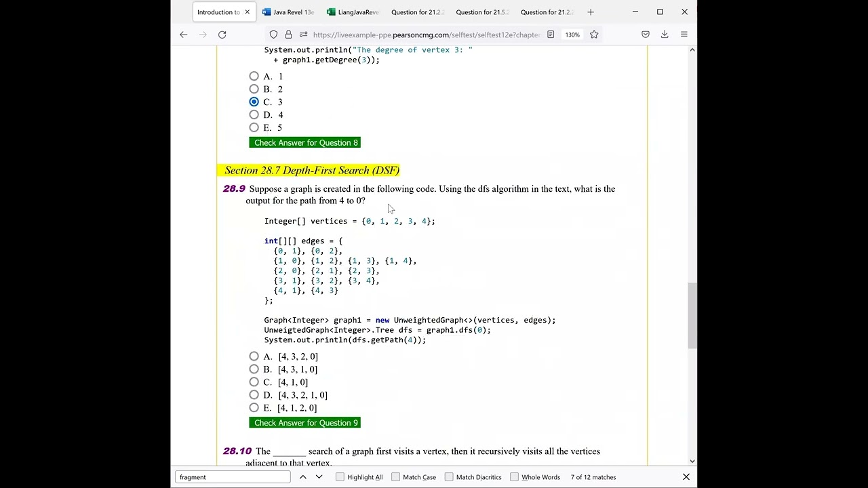Switch to the last Question for 21.2 tab
This screenshot has width=868, height=488.
coord(547,12)
